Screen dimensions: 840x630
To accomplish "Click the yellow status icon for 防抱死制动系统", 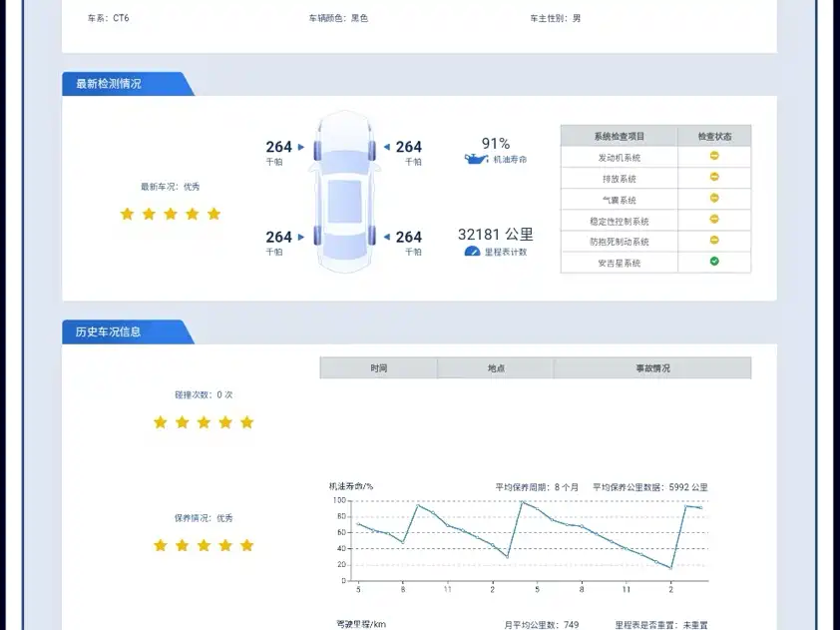I will [x=714, y=241].
